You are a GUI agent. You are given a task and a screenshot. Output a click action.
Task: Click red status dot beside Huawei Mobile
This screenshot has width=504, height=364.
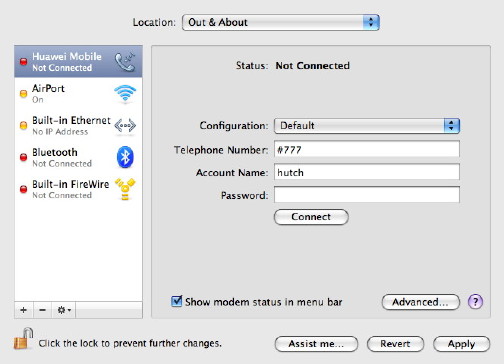(x=23, y=62)
